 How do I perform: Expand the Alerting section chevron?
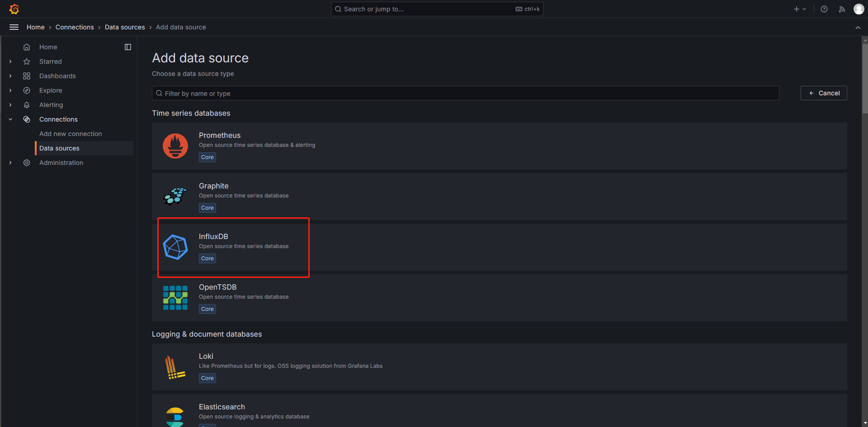tap(10, 105)
